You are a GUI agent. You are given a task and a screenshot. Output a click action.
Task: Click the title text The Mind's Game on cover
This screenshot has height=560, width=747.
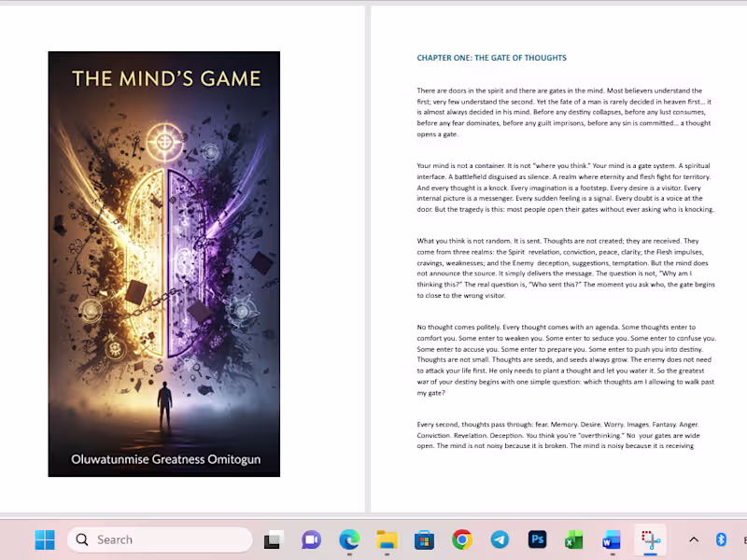(166, 78)
